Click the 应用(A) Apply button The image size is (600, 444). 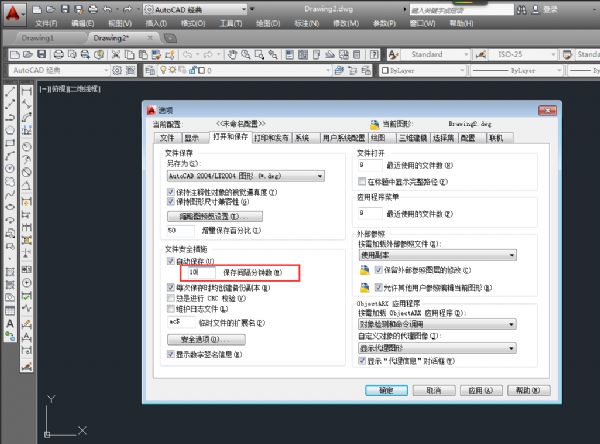click(481, 390)
